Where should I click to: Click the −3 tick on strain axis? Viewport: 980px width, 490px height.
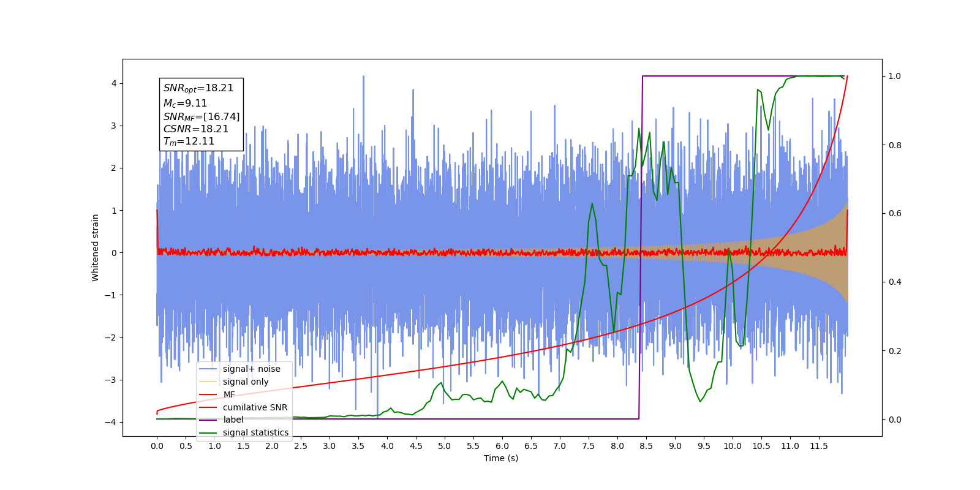tap(111, 380)
